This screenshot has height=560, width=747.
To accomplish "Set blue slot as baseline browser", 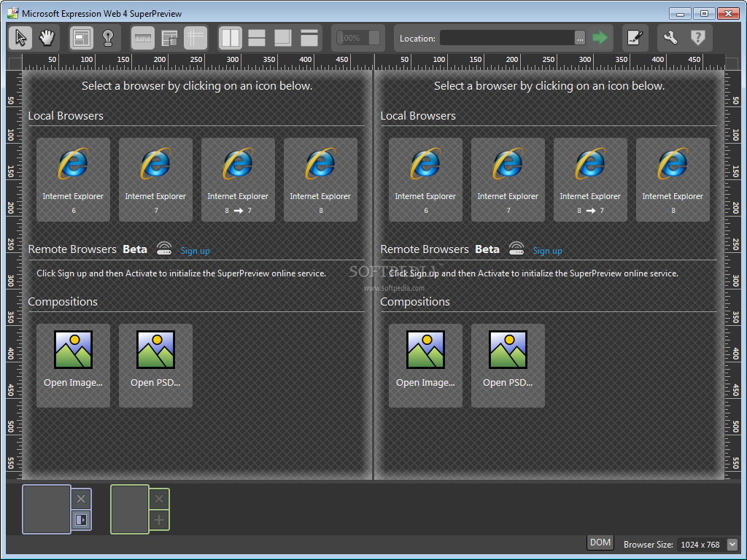I will point(81,519).
